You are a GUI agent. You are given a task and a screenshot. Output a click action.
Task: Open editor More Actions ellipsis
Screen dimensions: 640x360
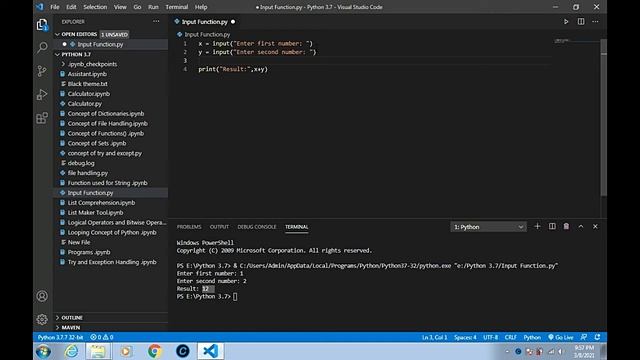595,22
